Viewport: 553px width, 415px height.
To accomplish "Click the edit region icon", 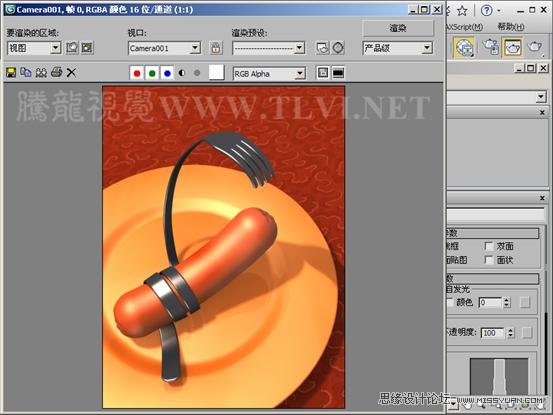I will click(72, 48).
